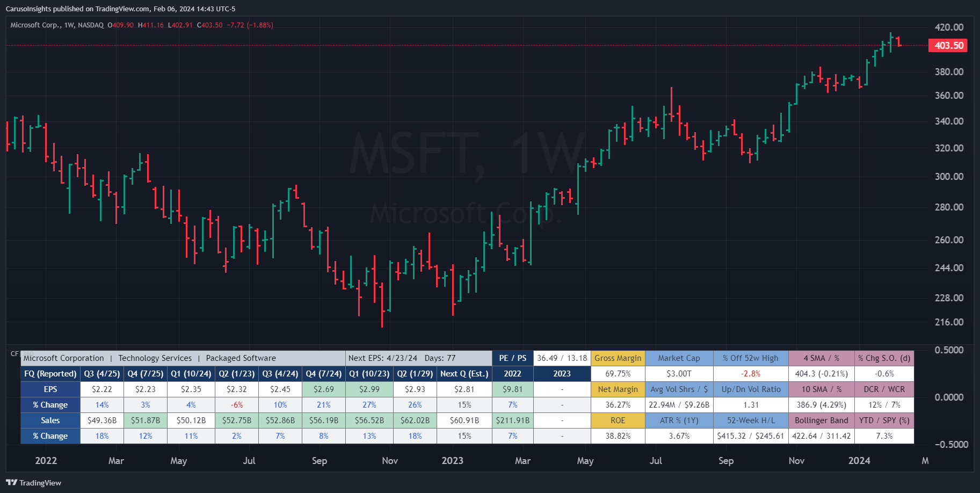Select the 3.67% ATR value
The image size is (980, 493).
679,436
